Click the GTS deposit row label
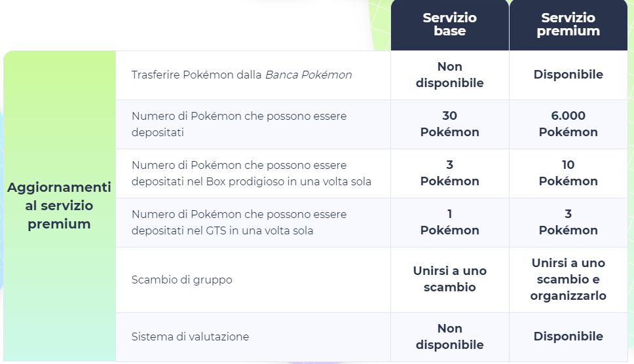This screenshot has height=364, width=634. pyautogui.click(x=239, y=222)
